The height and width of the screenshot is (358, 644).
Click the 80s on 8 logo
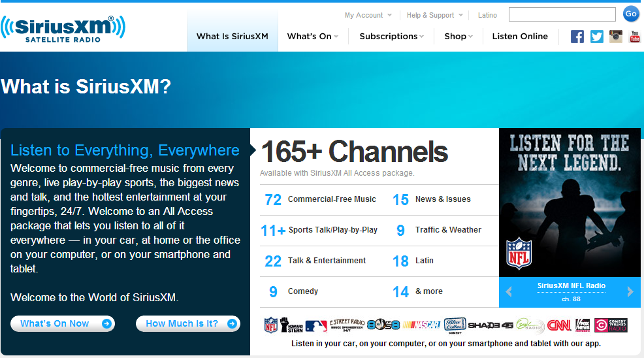[383, 325]
